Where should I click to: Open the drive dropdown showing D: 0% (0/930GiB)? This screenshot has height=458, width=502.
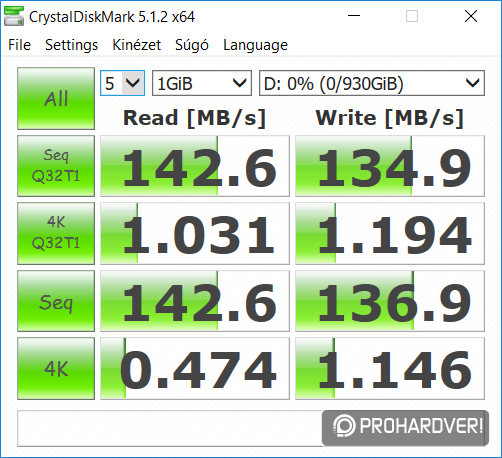[x=372, y=83]
